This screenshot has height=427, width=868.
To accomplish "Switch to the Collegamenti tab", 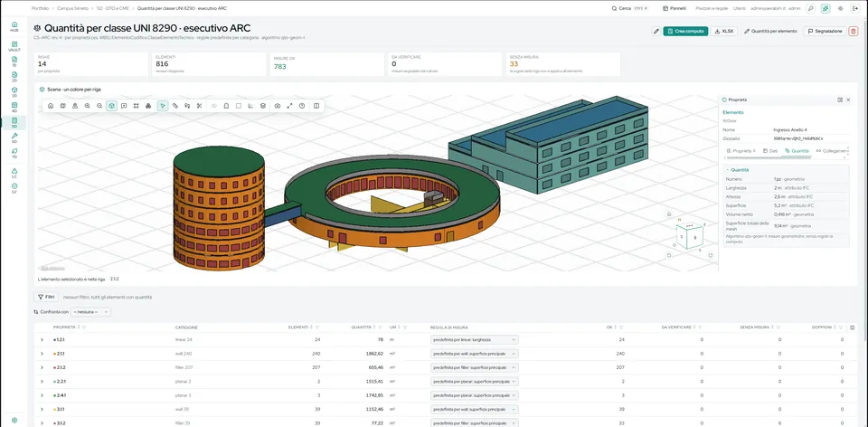I will pyautogui.click(x=832, y=151).
